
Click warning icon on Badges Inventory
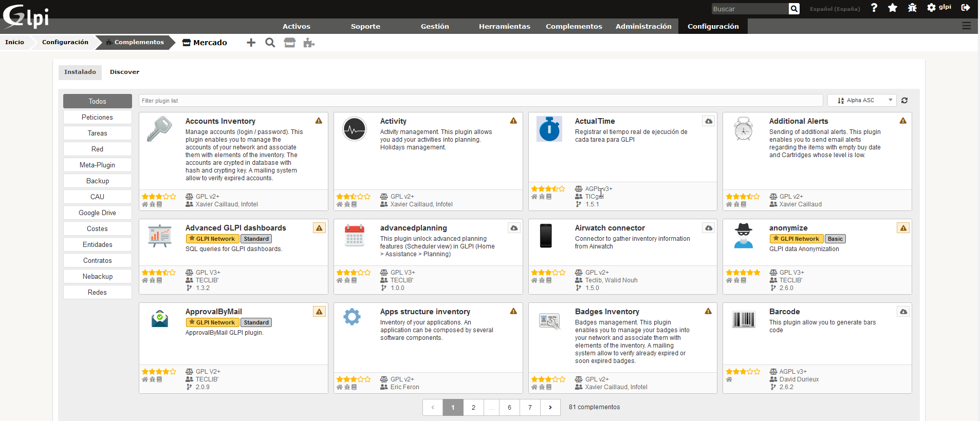[x=708, y=311]
